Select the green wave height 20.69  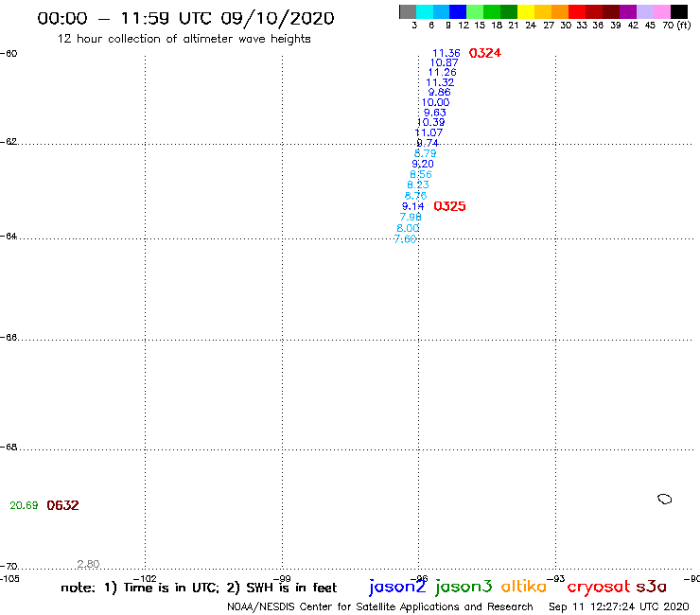point(24,505)
